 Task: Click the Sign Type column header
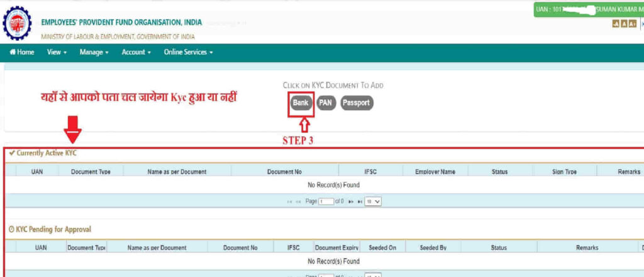(x=564, y=172)
